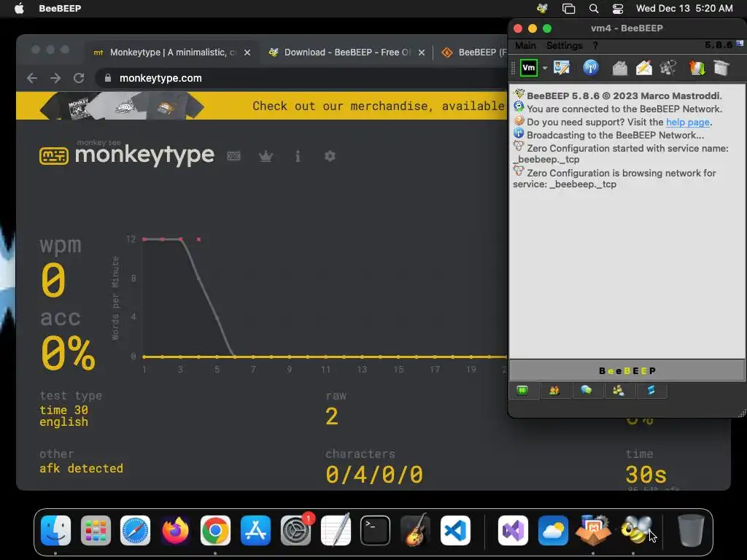
Task: Switch to the users list tab in BeeBEEP
Action: coord(554,391)
